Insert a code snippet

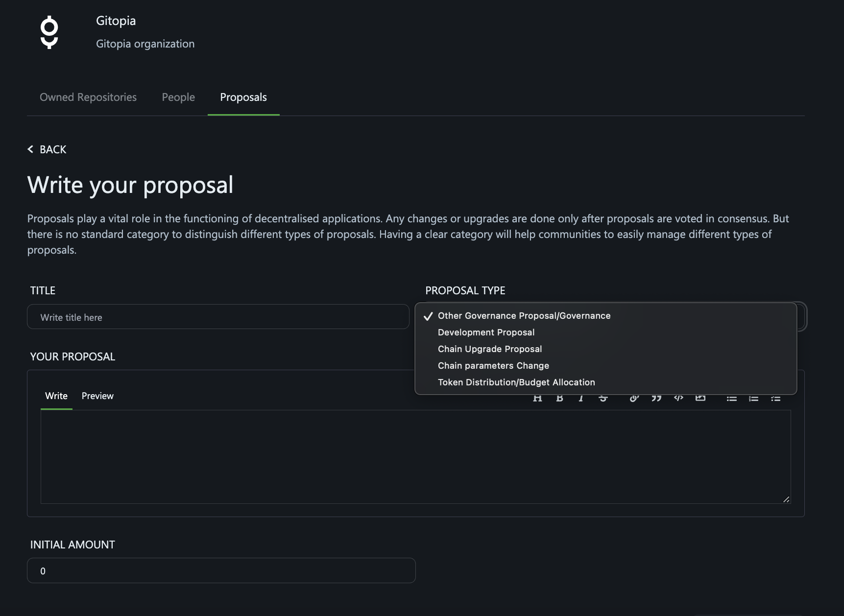click(678, 398)
